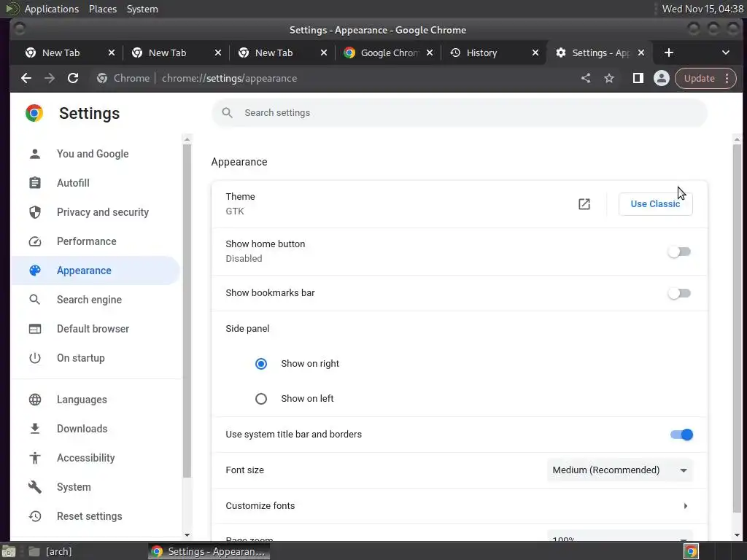The image size is (747, 560).
Task: Bookmark this tab with the star icon
Action: [609, 78]
